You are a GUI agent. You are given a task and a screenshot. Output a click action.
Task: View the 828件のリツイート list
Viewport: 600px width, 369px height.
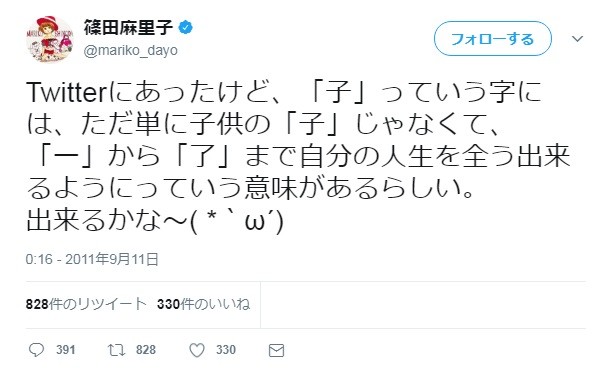(x=86, y=304)
